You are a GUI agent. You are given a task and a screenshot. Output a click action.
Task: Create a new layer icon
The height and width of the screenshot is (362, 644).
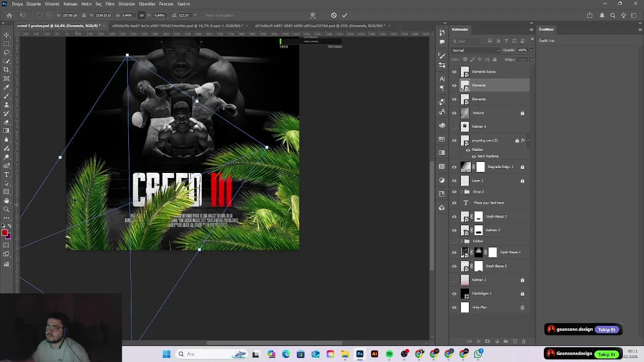(515, 341)
